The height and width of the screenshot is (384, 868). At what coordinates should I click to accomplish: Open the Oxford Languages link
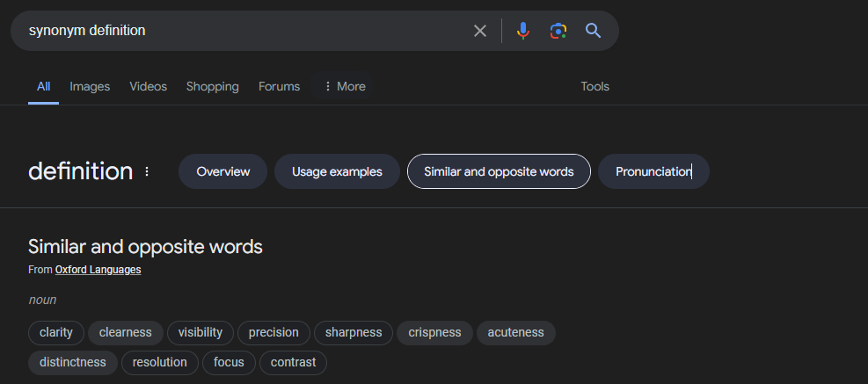(98, 270)
